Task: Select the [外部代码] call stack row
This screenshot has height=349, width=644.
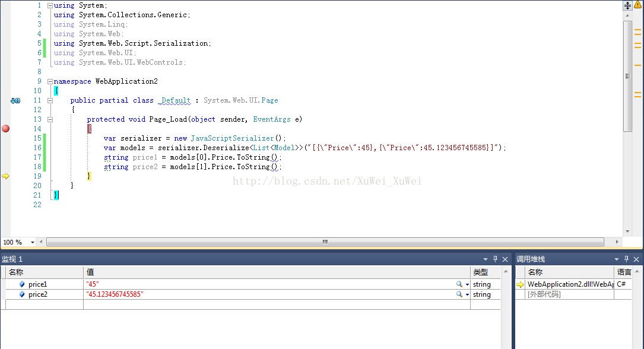Action: tap(544, 294)
